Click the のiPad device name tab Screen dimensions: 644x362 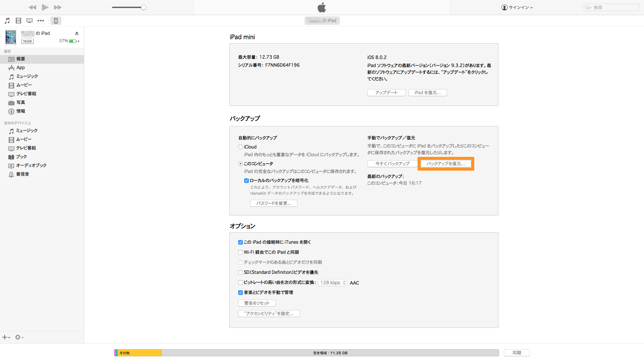coord(322,20)
